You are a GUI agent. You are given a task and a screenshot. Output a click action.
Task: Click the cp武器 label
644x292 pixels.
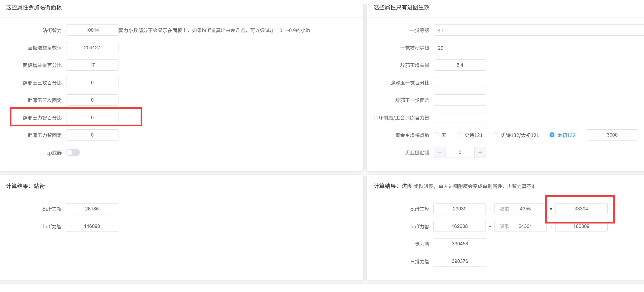coord(54,153)
